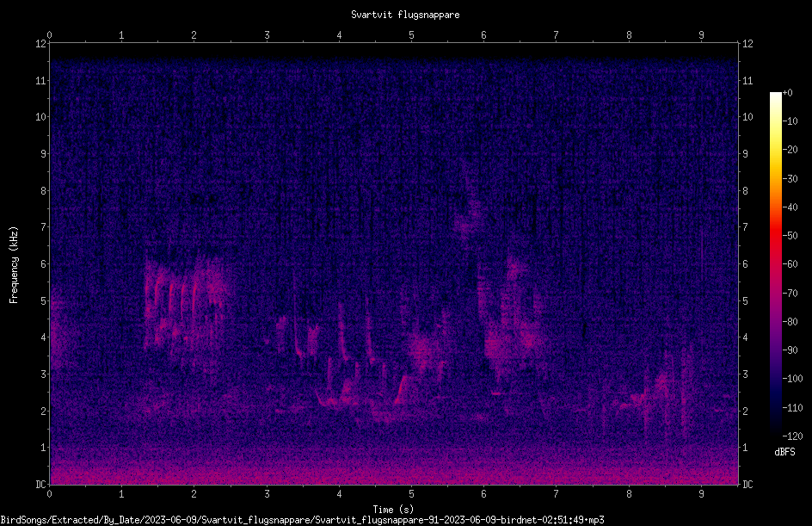Click "2" on the left frequency axis
This screenshot has height=526, width=812.
(x=44, y=411)
